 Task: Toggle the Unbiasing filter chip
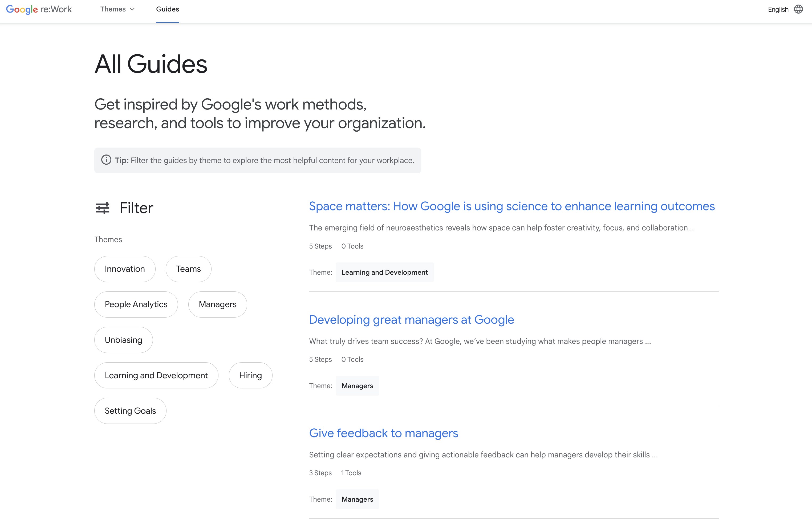(x=124, y=340)
